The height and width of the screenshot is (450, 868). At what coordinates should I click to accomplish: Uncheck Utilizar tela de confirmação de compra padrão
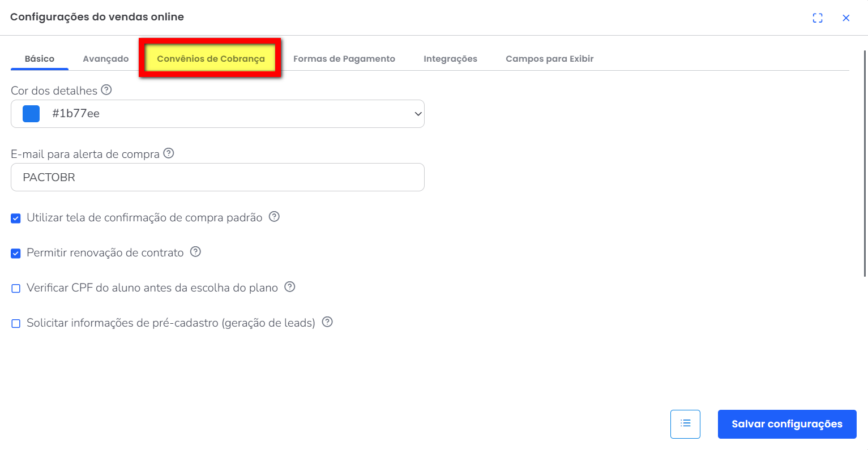coord(16,218)
